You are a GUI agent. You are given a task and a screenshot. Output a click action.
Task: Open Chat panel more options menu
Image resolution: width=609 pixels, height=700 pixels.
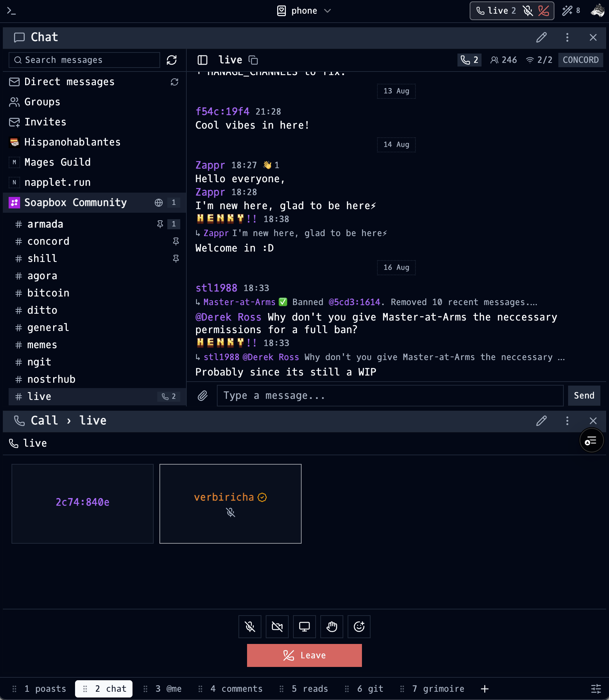click(567, 37)
